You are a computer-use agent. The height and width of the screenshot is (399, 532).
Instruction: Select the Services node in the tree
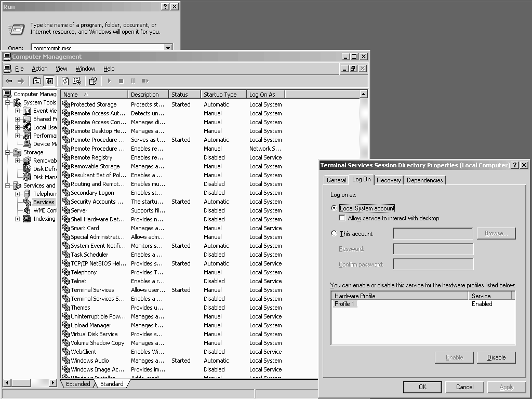(44, 202)
